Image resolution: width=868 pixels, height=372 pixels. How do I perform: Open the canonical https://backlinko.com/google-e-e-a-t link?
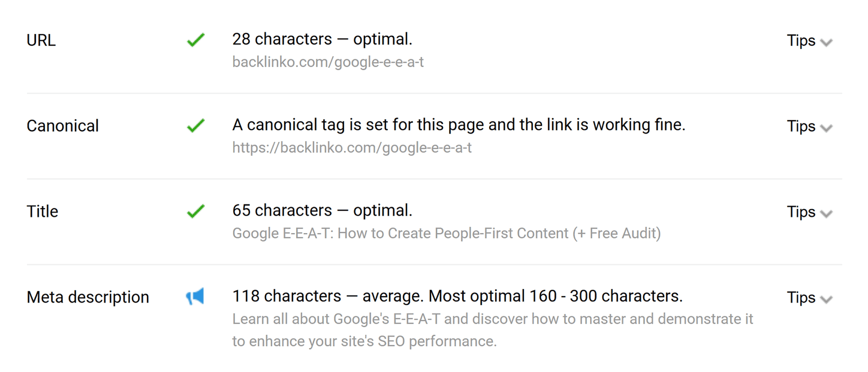click(352, 148)
